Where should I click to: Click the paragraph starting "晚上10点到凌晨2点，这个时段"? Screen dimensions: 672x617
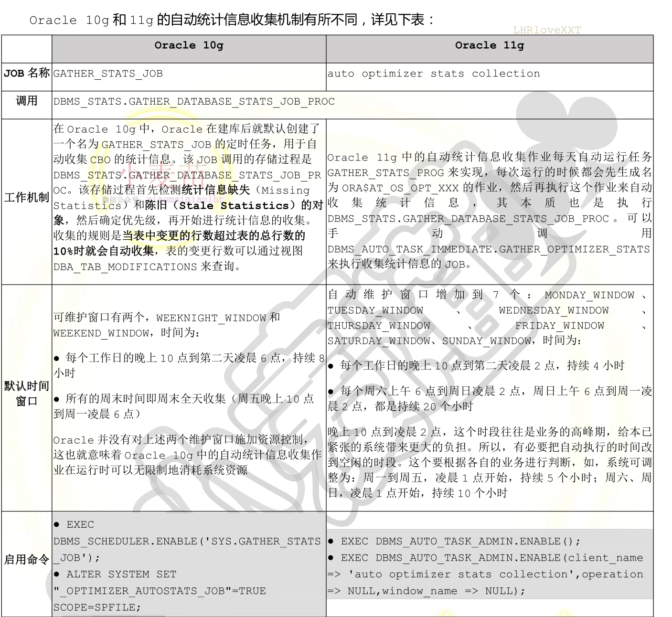point(490,462)
